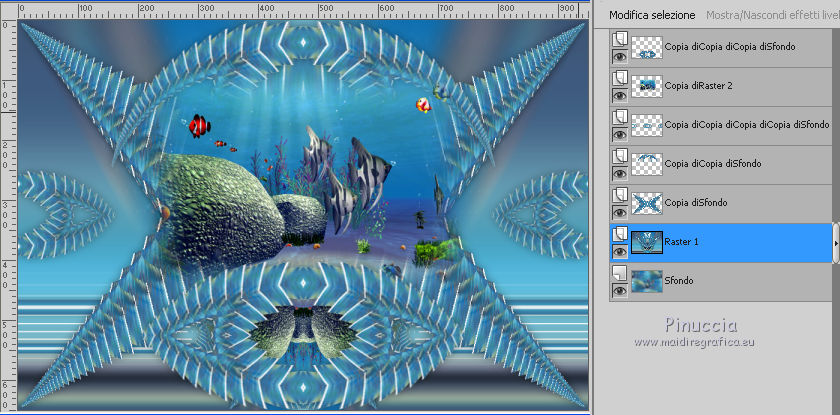Viewport: 840px width, 415px height.
Task: Click layer type icon of Copia diRaster 2
Action: (620, 78)
